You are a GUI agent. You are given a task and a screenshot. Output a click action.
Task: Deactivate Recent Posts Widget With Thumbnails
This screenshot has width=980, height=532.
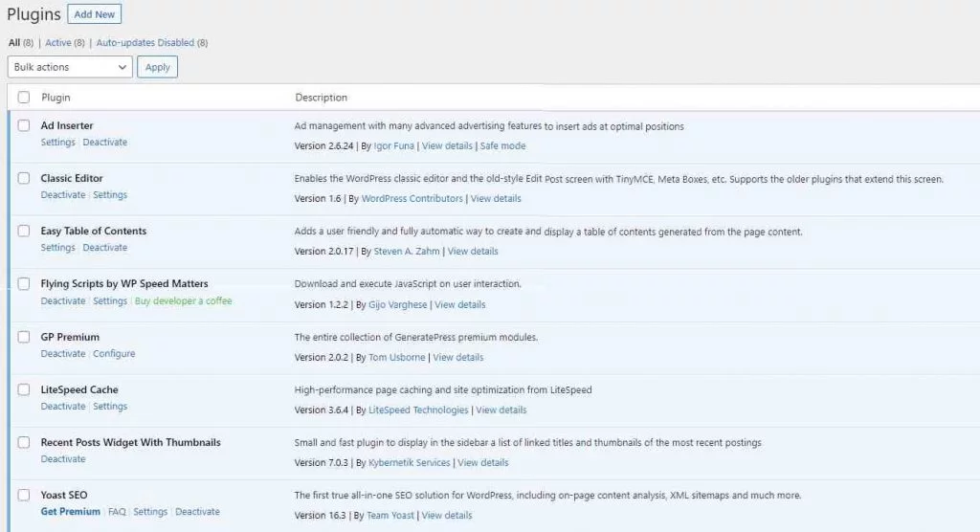pos(63,458)
